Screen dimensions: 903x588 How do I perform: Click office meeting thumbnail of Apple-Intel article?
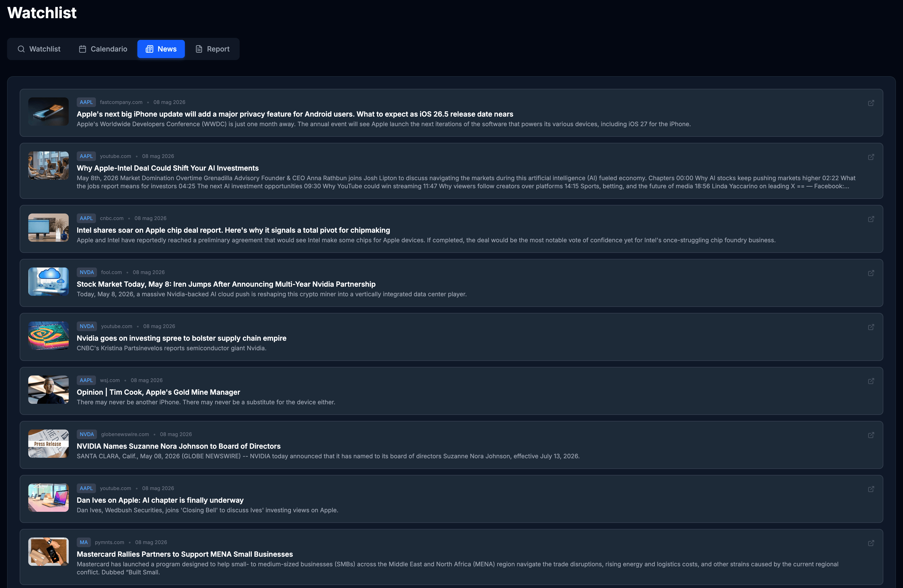point(48,166)
